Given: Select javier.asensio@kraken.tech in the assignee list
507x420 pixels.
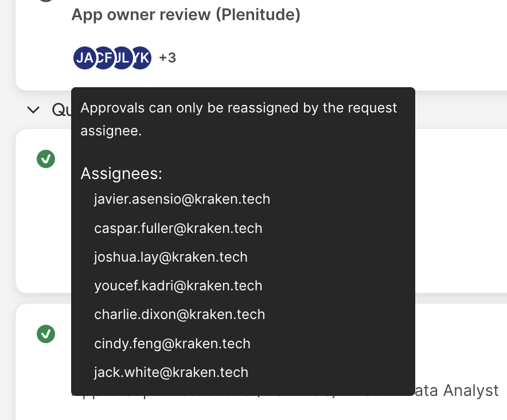Looking at the screenshot, I should (x=182, y=199).
